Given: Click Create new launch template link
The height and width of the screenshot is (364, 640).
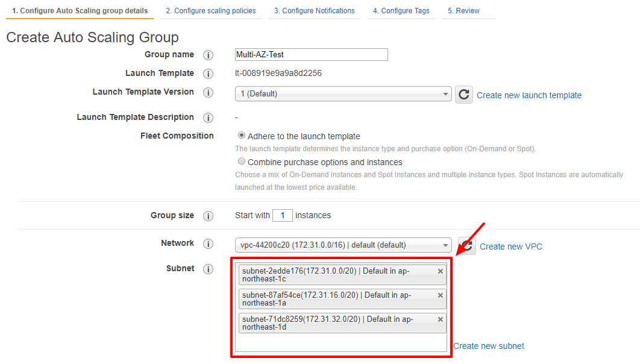Looking at the screenshot, I should point(529,95).
